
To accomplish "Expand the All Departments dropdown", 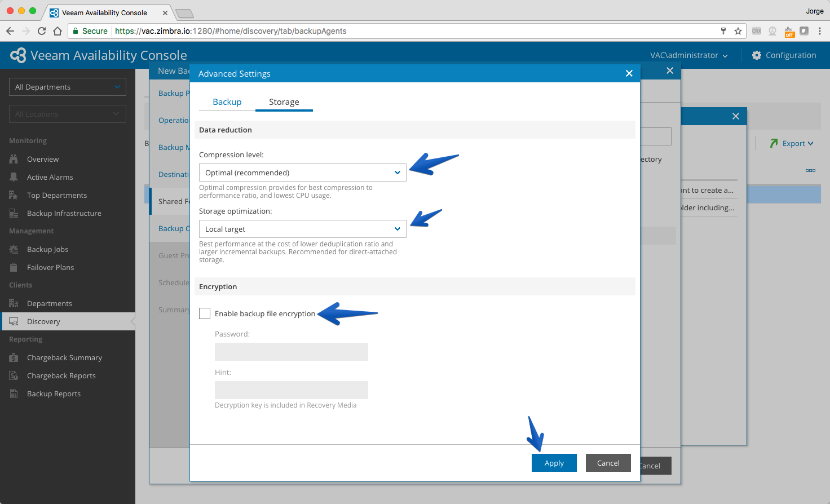I will pyautogui.click(x=68, y=87).
